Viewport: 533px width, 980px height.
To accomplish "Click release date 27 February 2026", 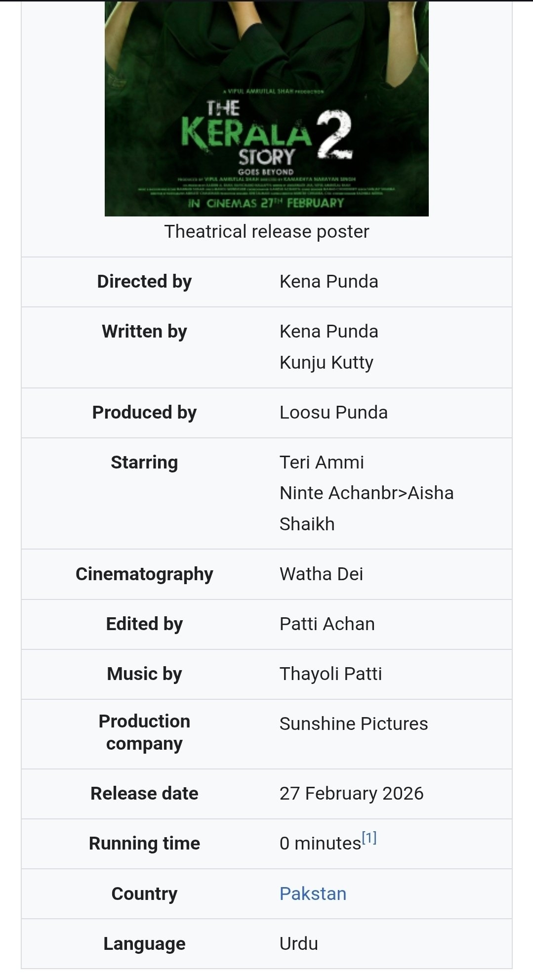I will point(351,793).
